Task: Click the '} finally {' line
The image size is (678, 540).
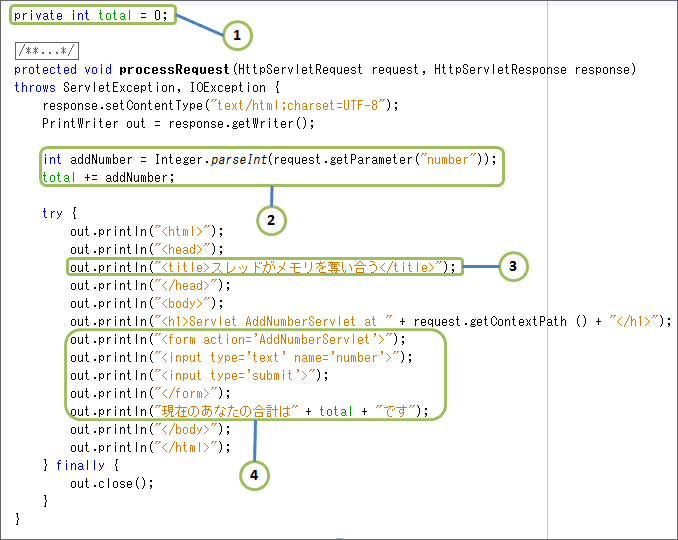Action: click(x=81, y=466)
